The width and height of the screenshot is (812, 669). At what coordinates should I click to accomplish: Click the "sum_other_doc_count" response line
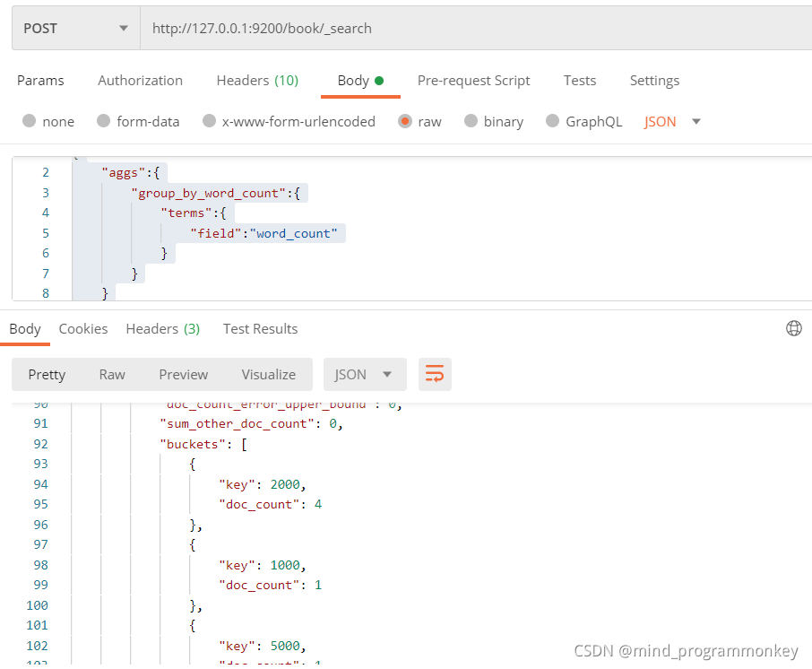(x=251, y=424)
